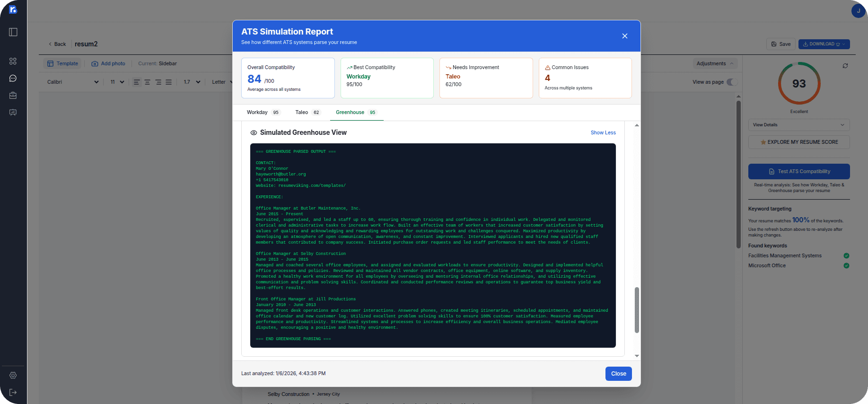
Task: Click the logout icon in sidebar
Action: (13, 392)
